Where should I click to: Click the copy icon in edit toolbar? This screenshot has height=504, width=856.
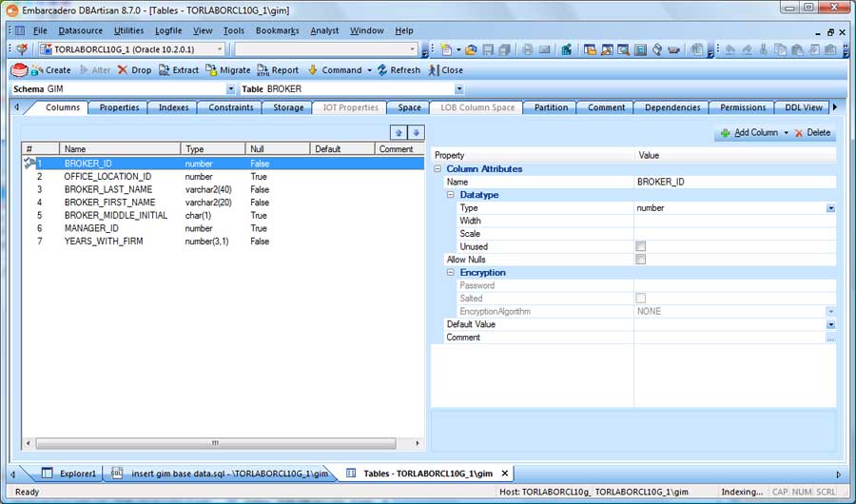coord(781,49)
